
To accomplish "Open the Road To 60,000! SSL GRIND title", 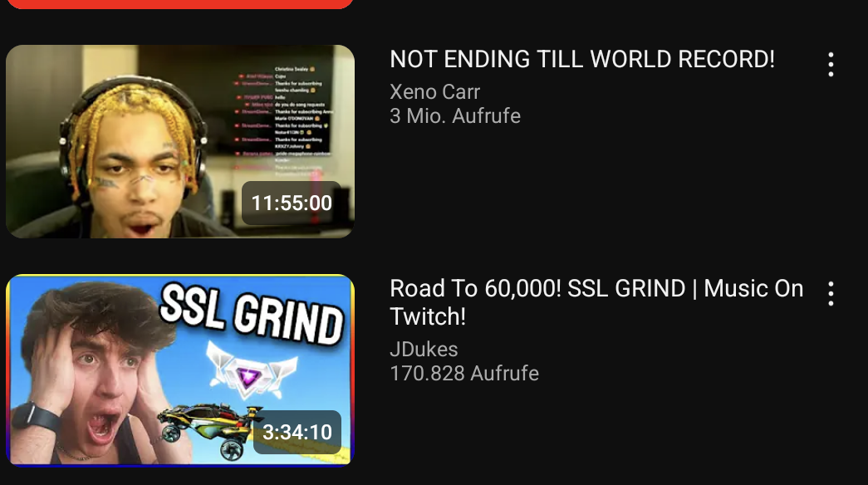I will tap(596, 302).
